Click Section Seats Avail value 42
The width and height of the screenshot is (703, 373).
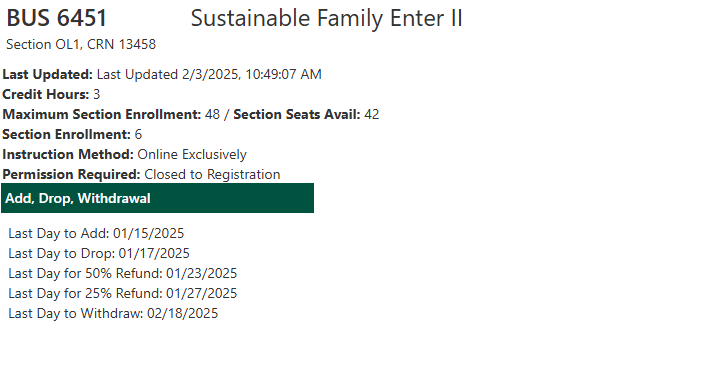372,114
